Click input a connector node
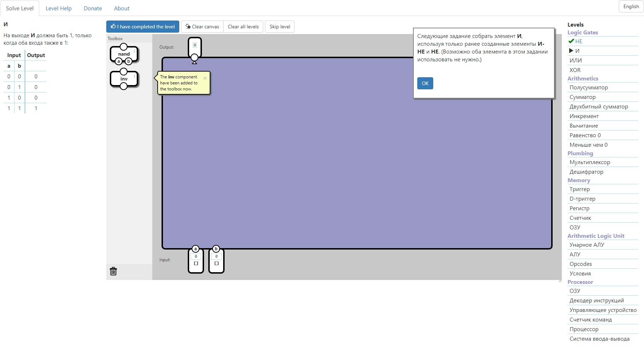 [x=196, y=249]
